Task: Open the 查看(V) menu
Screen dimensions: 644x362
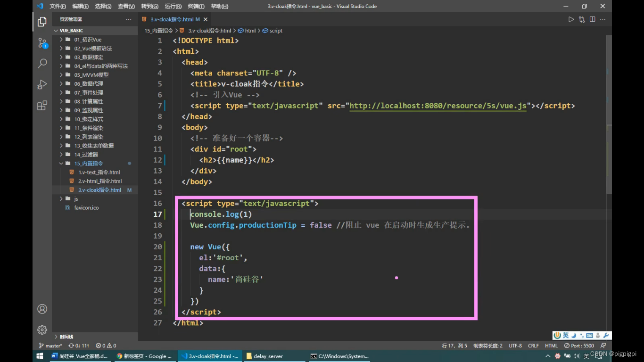Action: [x=126, y=6]
